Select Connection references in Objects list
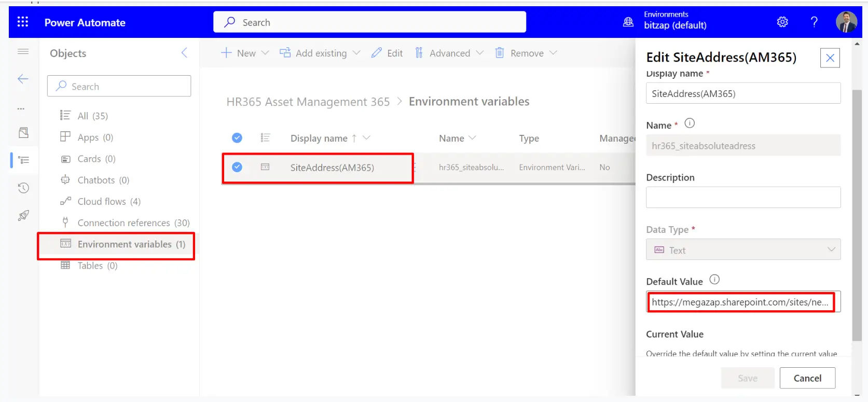Viewport: 868px width, 402px height. pyautogui.click(x=133, y=223)
